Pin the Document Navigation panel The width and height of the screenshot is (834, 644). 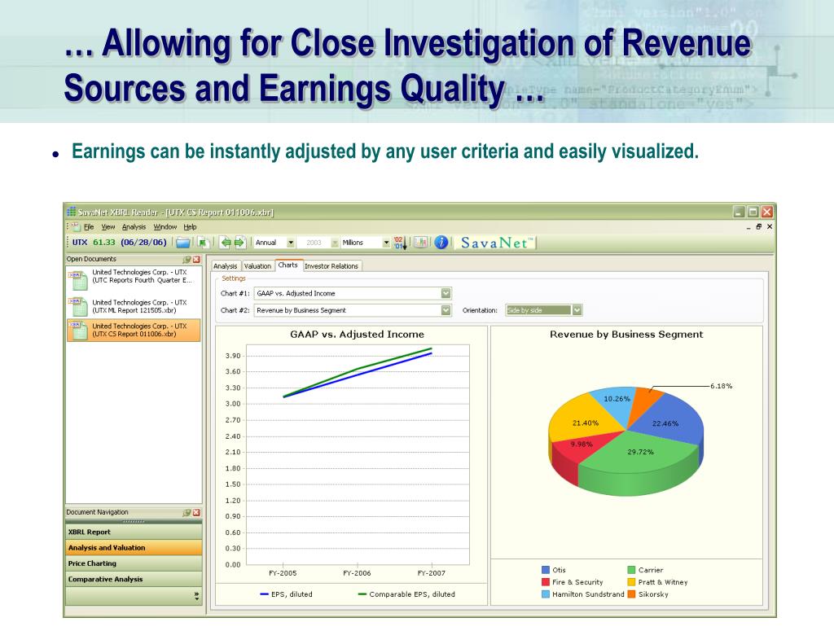[187, 513]
